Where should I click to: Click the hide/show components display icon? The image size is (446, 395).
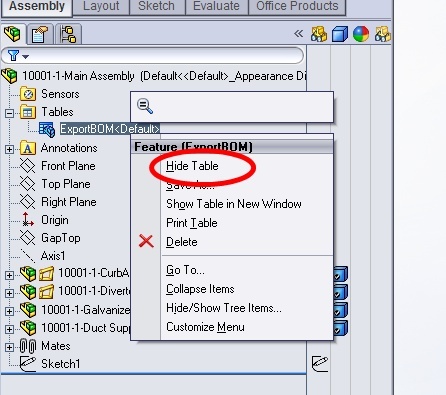[x=319, y=34]
